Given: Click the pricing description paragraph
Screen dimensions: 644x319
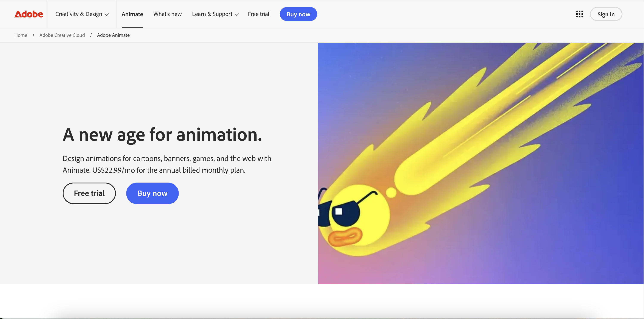Looking at the screenshot, I should 167,164.
